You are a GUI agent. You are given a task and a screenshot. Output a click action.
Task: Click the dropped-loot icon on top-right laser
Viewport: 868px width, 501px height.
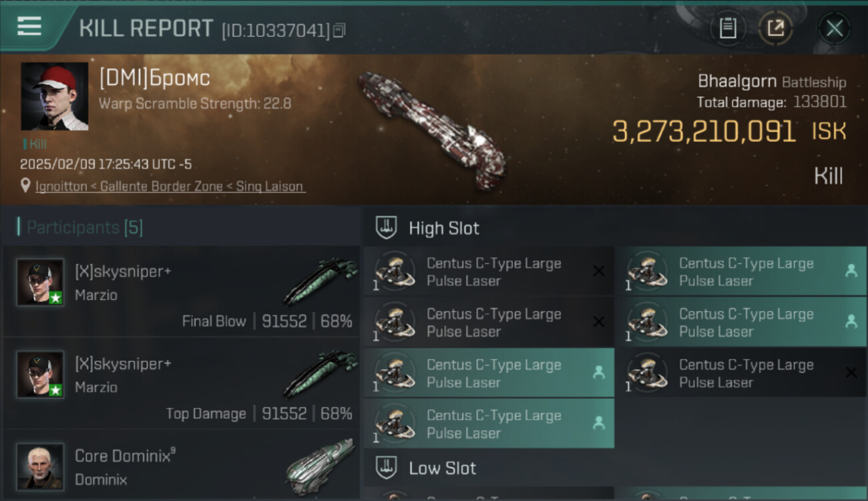(x=851, y=271)
